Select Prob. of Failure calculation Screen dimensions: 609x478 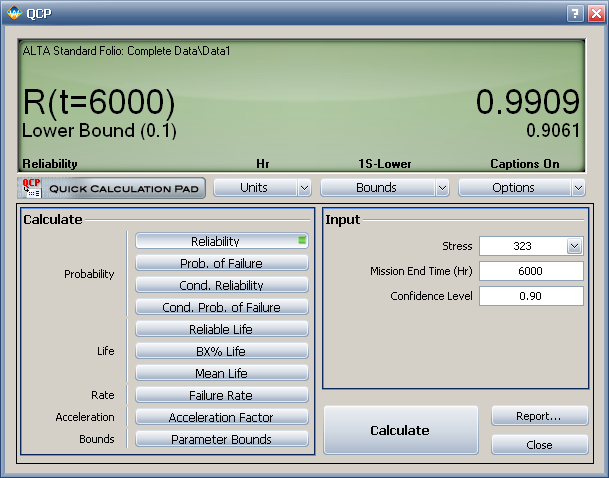(x=221, y=263)
